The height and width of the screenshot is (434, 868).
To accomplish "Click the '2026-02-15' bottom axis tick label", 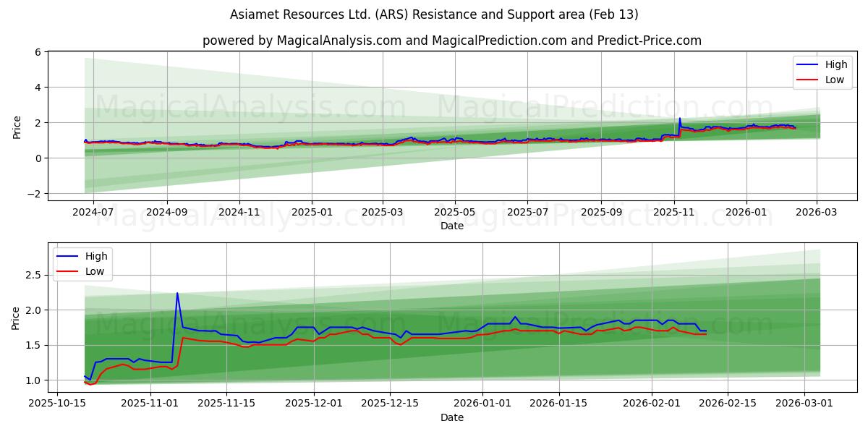I will click(x=726, y=404).
